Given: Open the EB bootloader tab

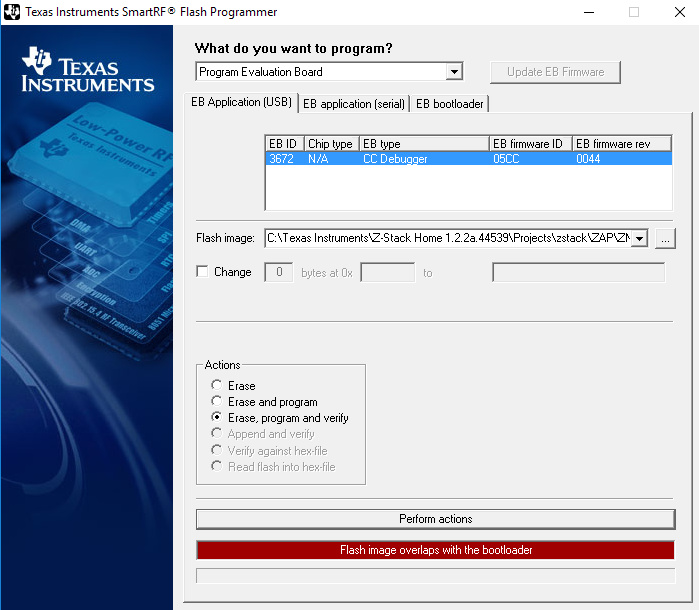Looking at the screenshot, I should tap(449, 104).
